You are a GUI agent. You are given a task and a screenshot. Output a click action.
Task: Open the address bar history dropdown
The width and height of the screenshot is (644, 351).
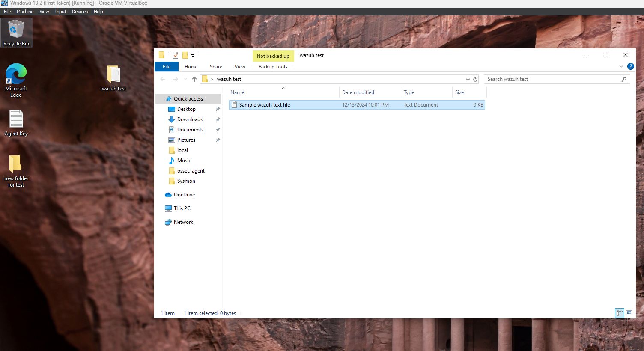468,79
